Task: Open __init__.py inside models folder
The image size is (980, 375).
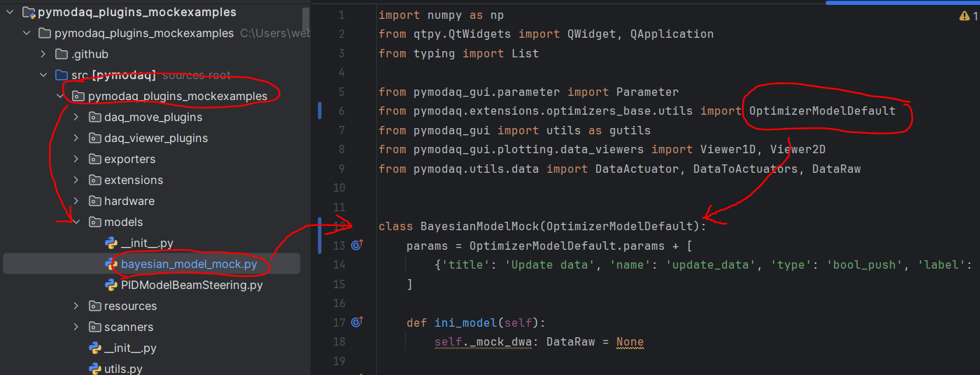Action: tap(147, 243)
